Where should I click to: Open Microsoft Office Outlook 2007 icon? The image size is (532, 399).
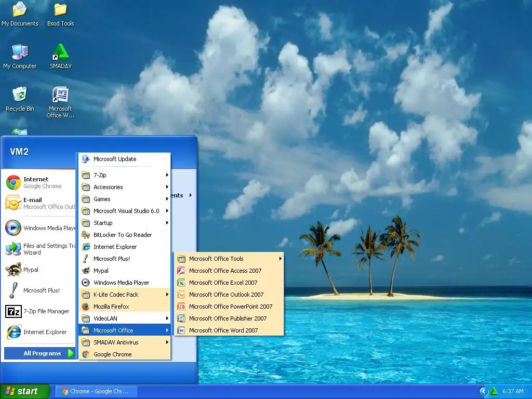(181, 295)
